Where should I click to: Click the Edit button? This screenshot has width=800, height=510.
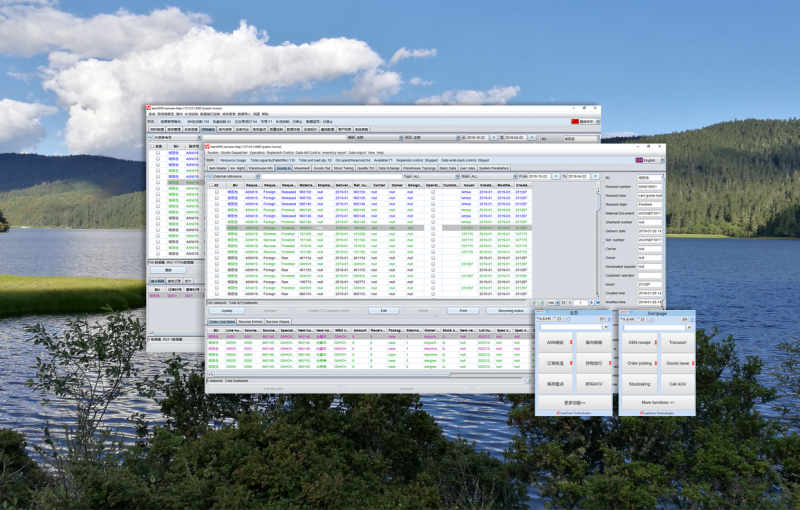coord(383,311)
